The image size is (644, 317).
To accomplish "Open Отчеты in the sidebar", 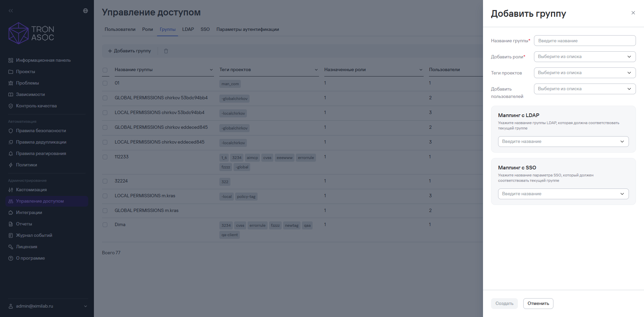I will click(x=24, y=224).
